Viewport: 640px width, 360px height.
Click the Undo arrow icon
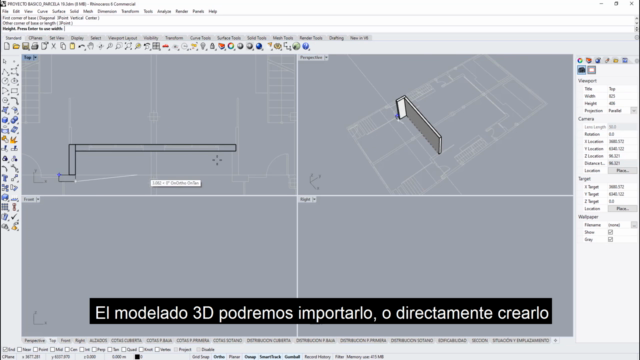click(x=82, y=47)
